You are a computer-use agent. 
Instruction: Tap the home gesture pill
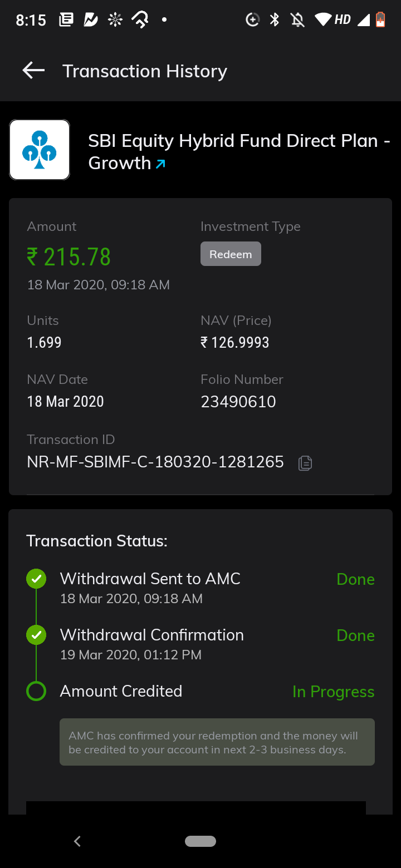(200, 841)
